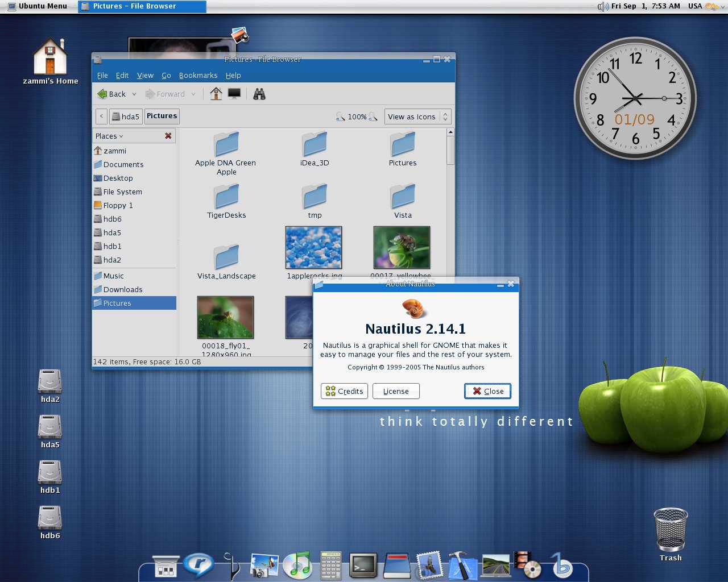Open the iDea_3D folder icon

(315, 144)
